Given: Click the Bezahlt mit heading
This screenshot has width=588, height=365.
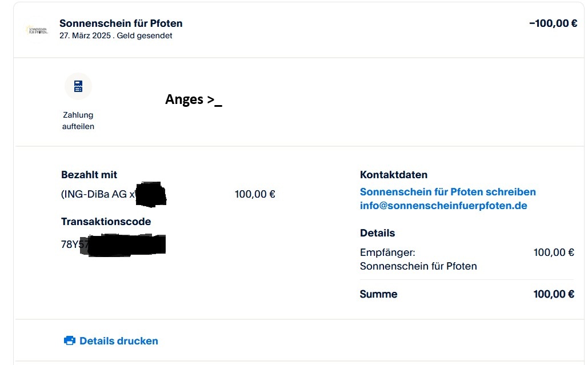Looking at the screenshot, I should click(x=89, y=175).
